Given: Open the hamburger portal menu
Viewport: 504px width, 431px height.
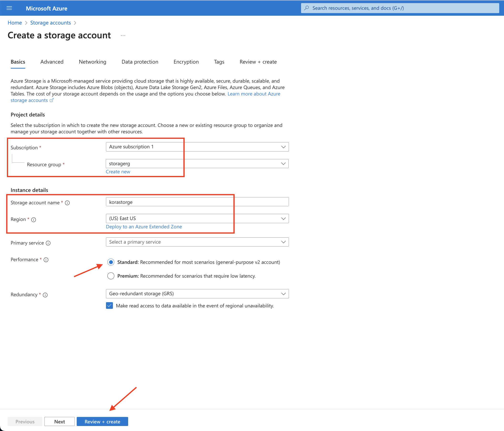Looking at the screenshot, I should click(x=9, y=8).
